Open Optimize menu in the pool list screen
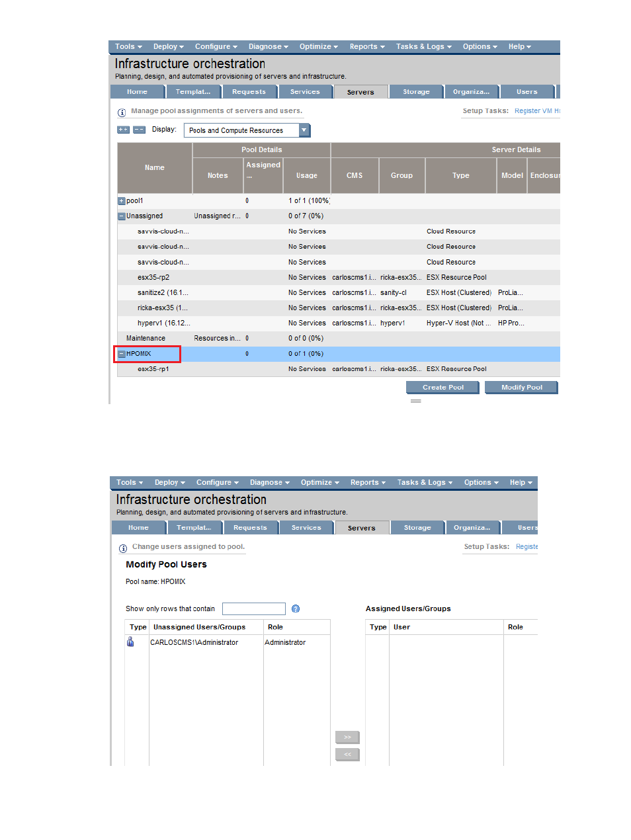The image size is (631, 840). tap(319, 47)
